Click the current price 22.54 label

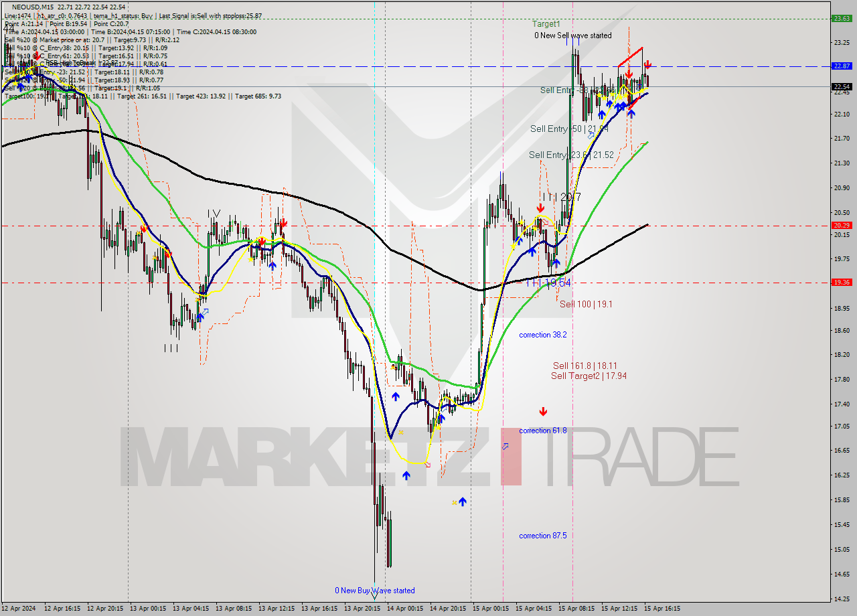coord(841,86)
